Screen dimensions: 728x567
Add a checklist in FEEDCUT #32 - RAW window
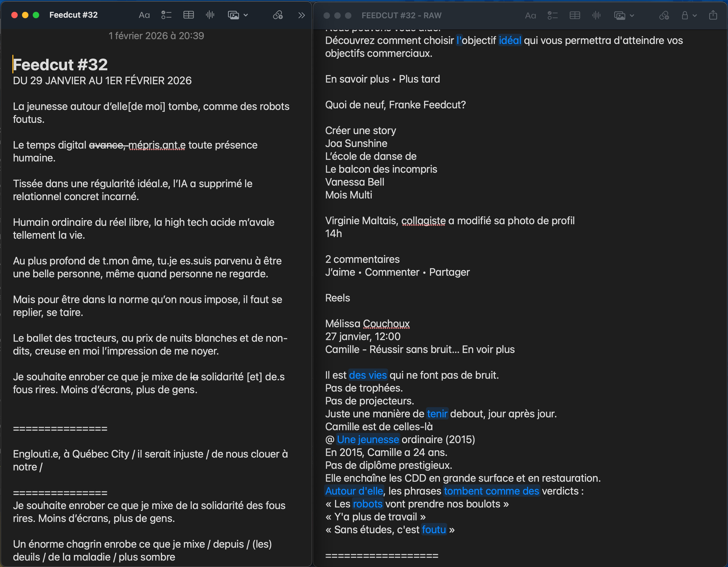click(x=553, y=16)
